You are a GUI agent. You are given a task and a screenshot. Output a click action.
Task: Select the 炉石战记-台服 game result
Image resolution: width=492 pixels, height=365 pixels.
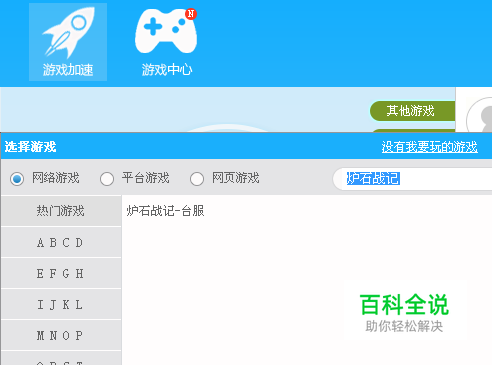point(165,211)
